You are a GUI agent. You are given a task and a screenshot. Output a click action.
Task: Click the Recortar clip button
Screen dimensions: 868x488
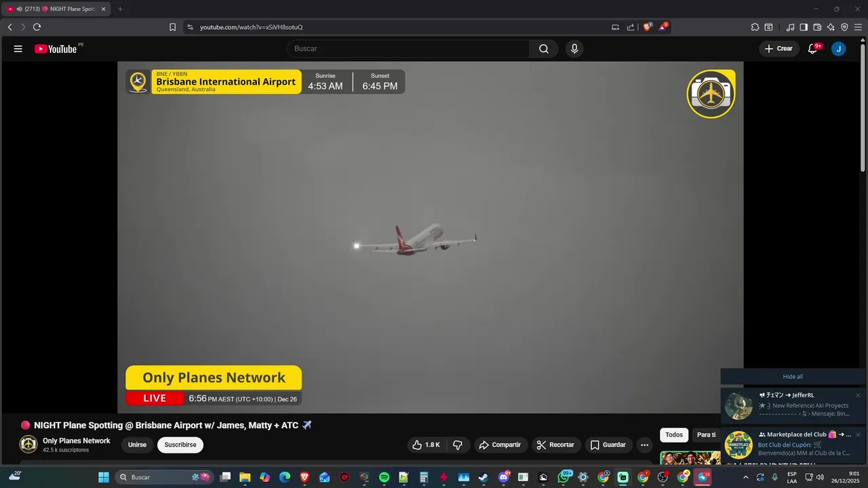click(x=555, y=445)
